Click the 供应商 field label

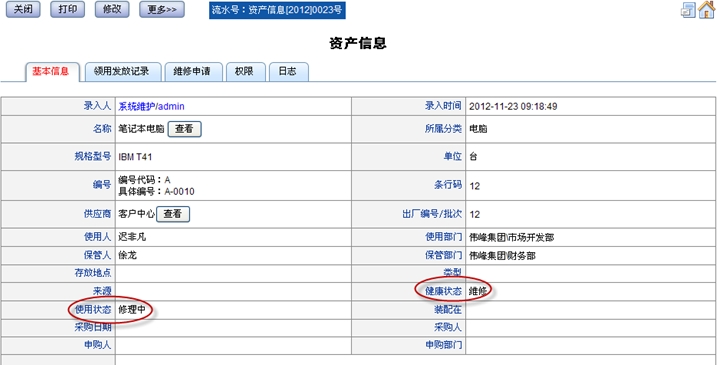click(97, 214)
